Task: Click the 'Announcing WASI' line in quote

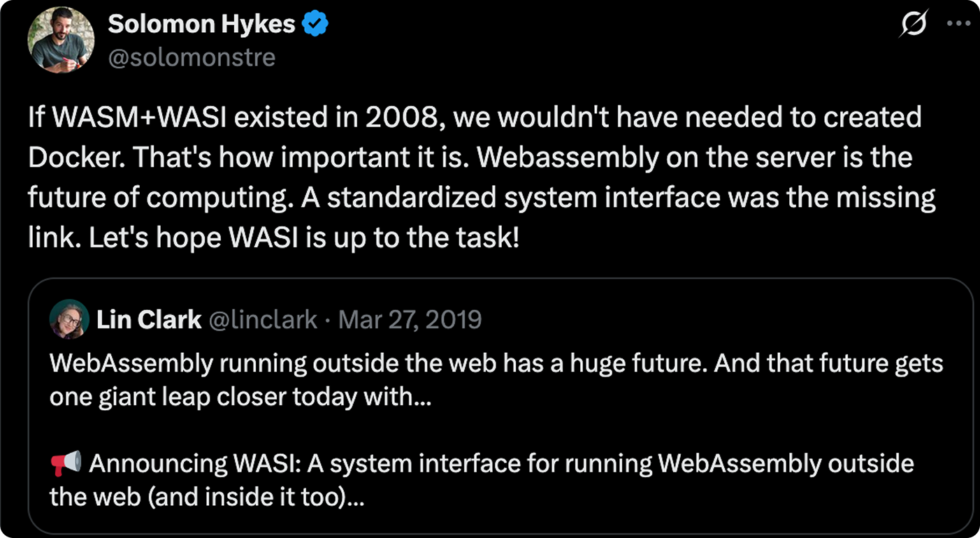Action: coord(500,463)
